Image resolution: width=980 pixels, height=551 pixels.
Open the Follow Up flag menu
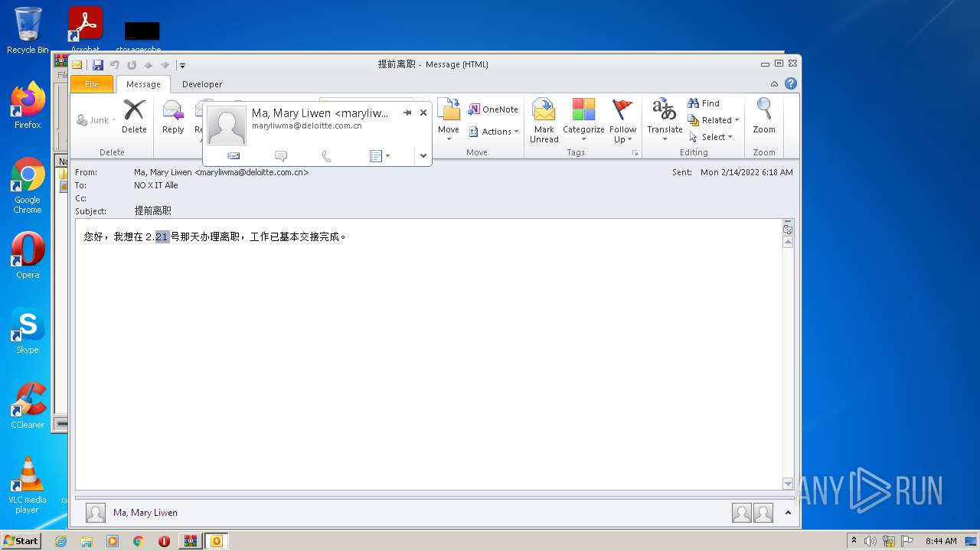click(622, 120)
